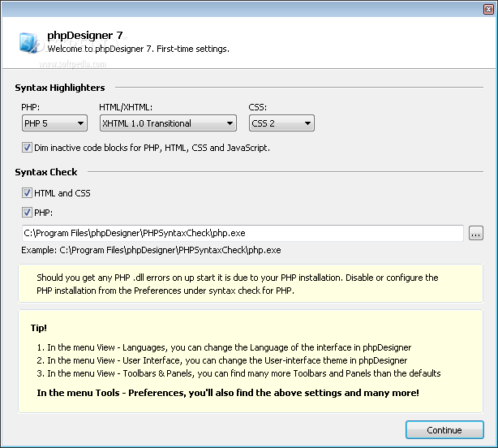Close the first-time settings dialog
The width and height of the screenshot is (498, 448).
pos(488,9)
